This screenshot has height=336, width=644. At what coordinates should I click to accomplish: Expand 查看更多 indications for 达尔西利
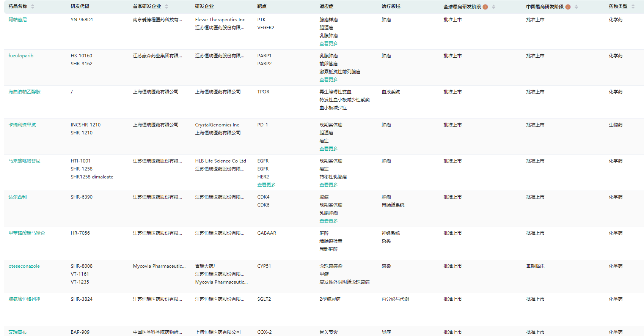pos(328,221)
